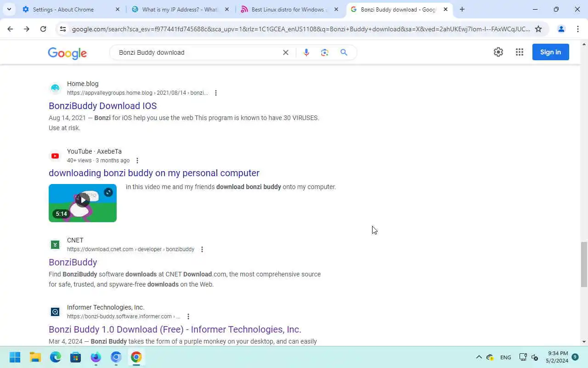Click download.cnet.com breadcrumb URL
The width and height of the screenshot is (588, 368).
130,249
